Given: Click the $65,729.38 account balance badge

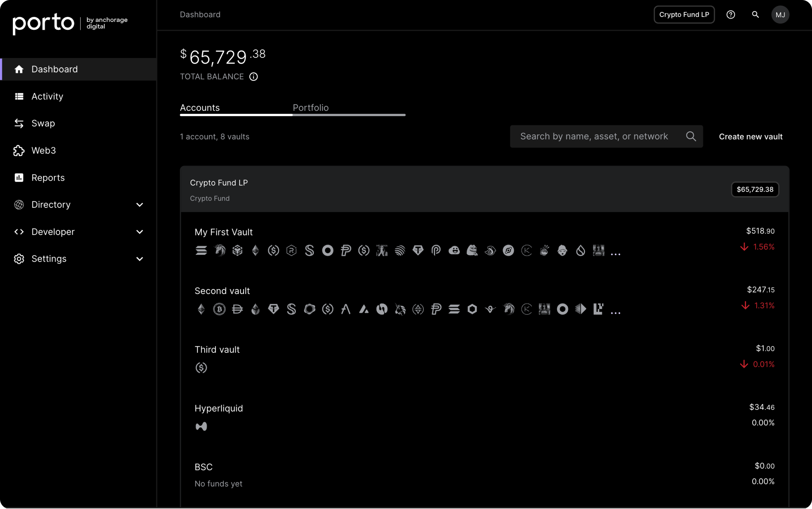Looking at the screenshot, I should 755,190.
